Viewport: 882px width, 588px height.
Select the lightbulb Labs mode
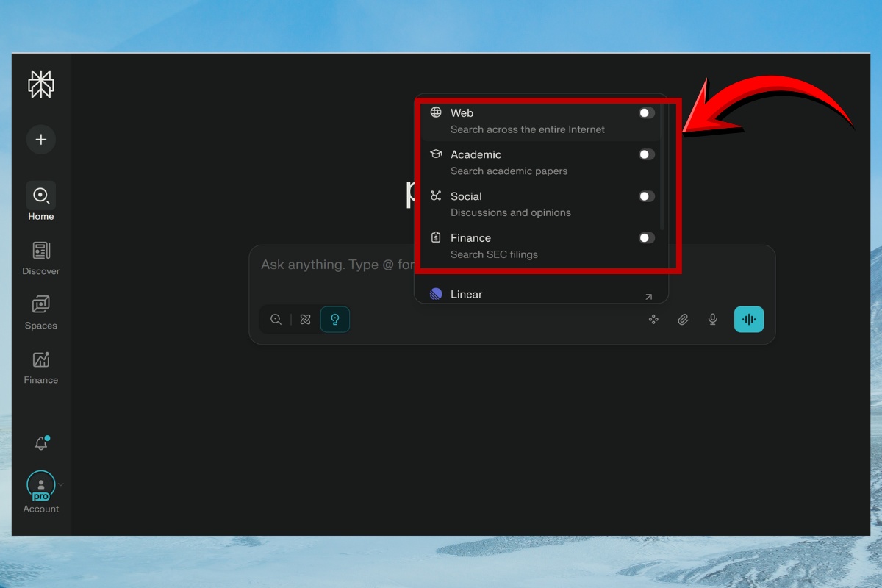335,320
